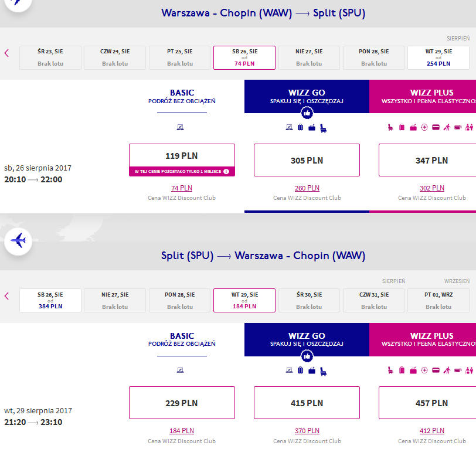The height and width of the screenshot is (449, 476).
Task: Click the laptop check-in icon under return WIZZ GO
Action: (290, 370)
